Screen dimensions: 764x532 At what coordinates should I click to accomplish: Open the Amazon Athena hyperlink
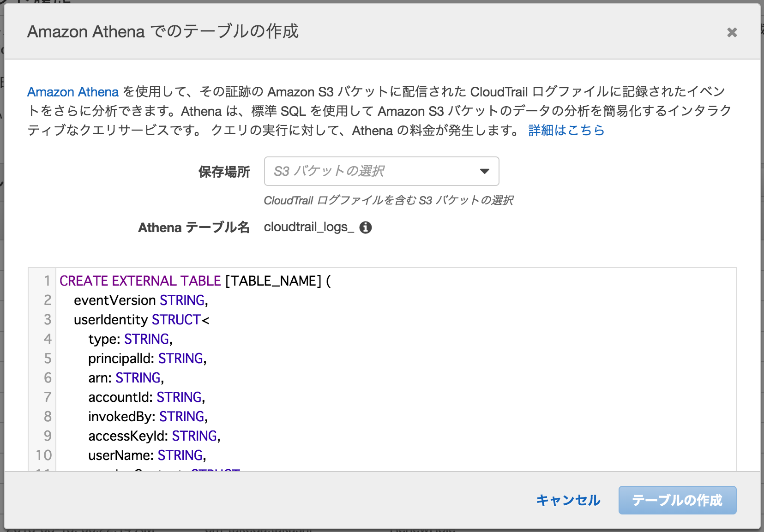click(72, 92)
